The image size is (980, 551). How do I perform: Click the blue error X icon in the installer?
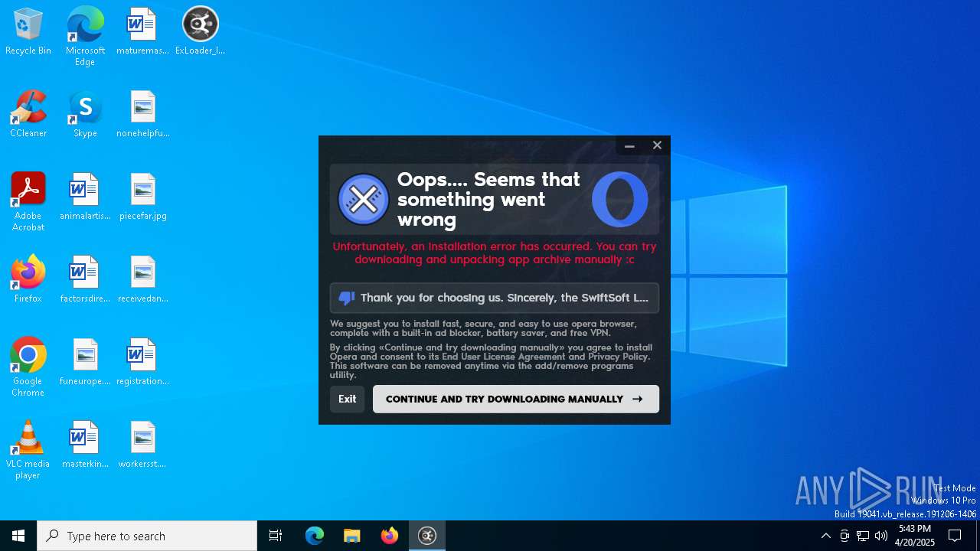(364, 199)
